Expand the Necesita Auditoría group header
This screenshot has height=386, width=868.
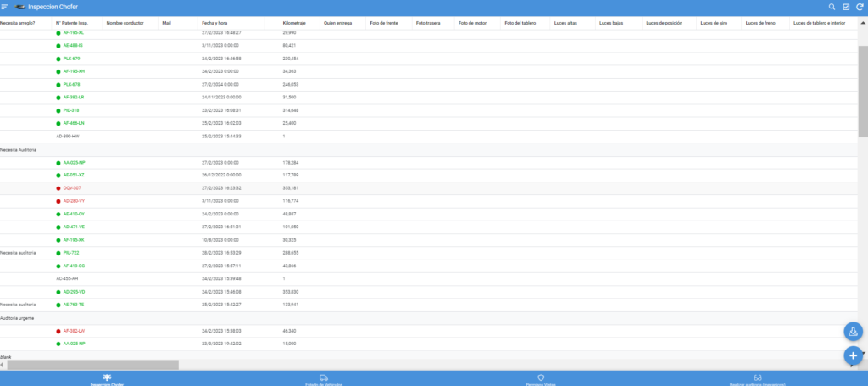tap(18, 149)
